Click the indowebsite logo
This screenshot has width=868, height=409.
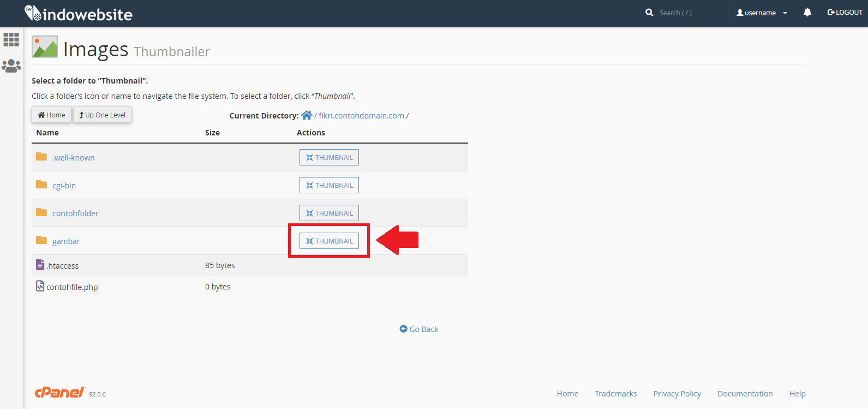(79, 14)
